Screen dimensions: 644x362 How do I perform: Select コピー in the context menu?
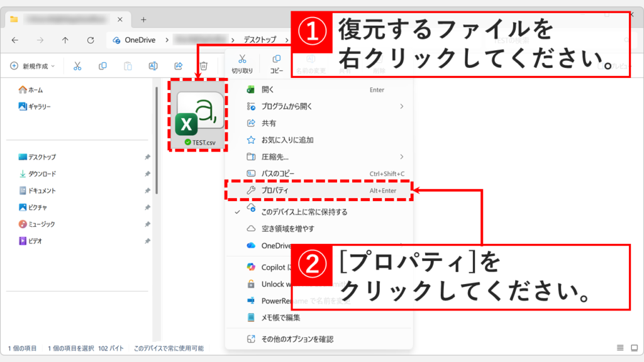(x=277, y=64)
